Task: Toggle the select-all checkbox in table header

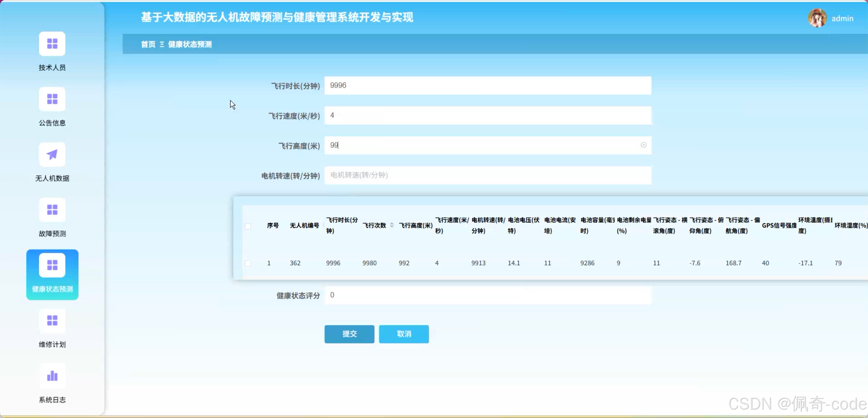Action: tap(248, 226)
